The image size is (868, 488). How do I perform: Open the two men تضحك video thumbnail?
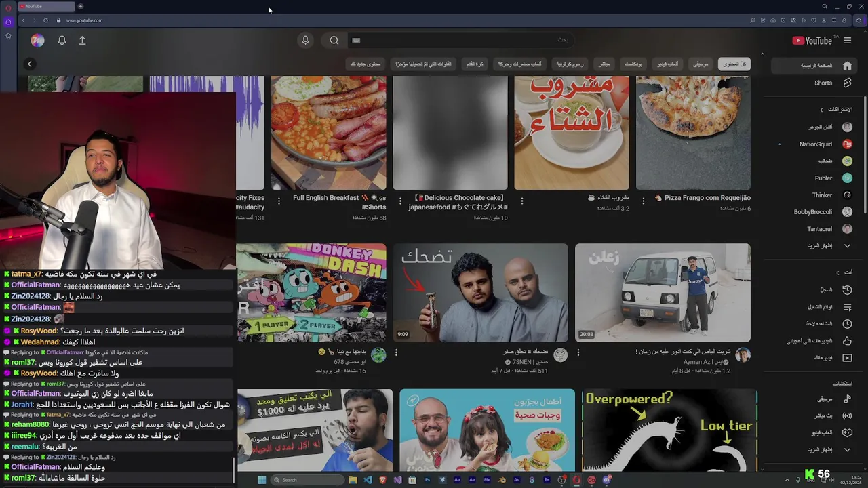click(481, 293)
